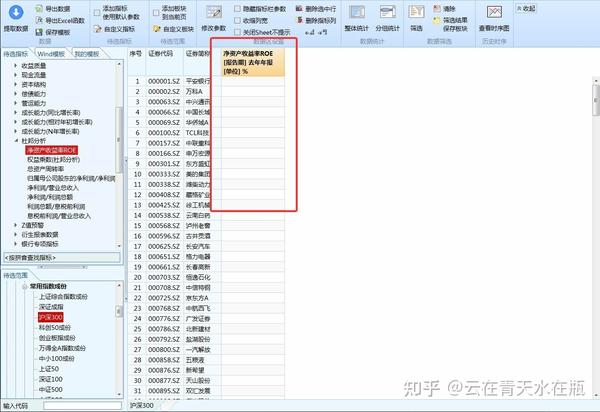Select 总资产周转率 indicator
The image size is (600, 412).
coord(46,169)
